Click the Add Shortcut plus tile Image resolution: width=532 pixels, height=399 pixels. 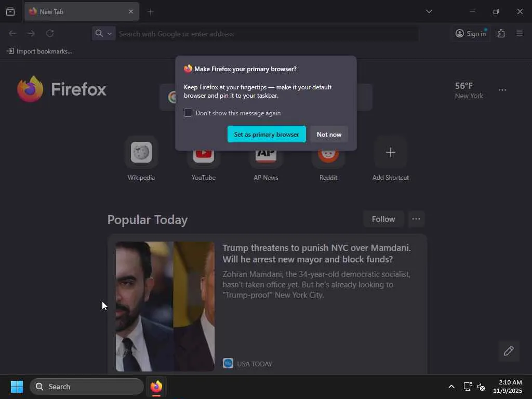pyautogui.click(x=391, y=152)
